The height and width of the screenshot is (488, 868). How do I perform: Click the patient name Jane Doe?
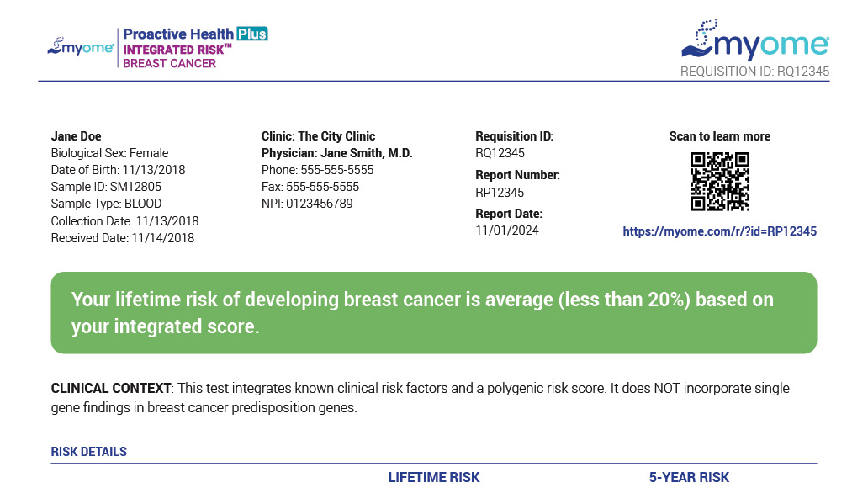coord(76,136)
